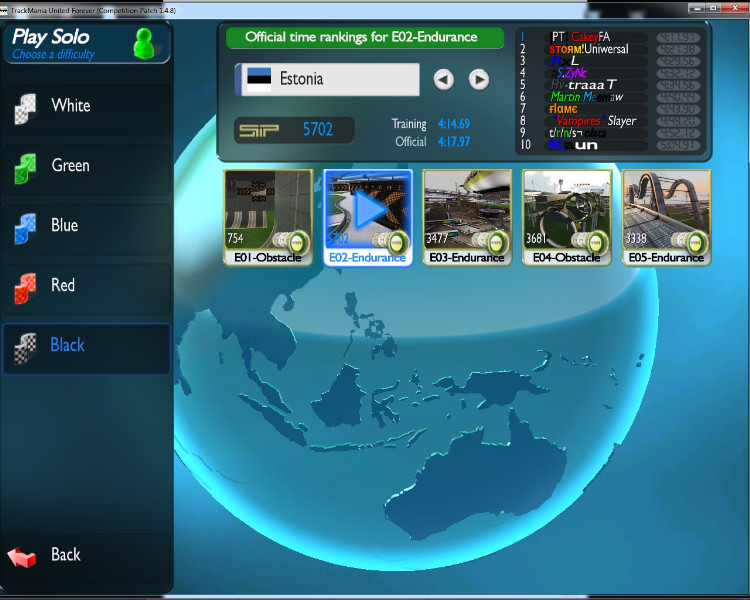
Task: Click the medal on E05-Endurance thumbnail
Action: 697,240
